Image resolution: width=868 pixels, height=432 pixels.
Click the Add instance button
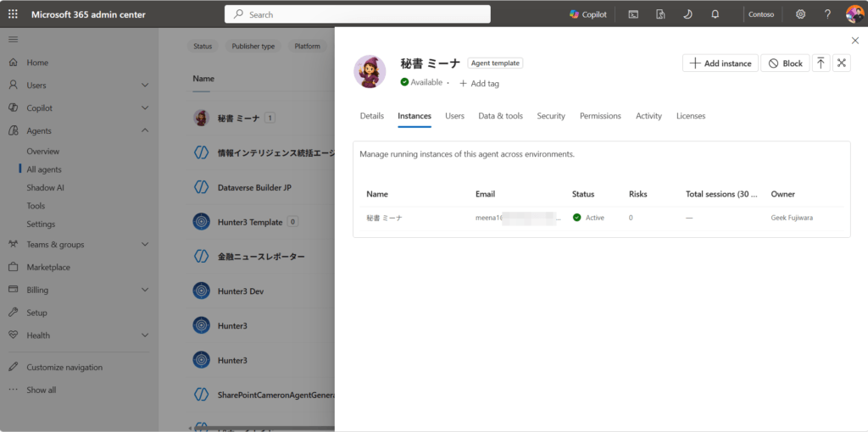pyautogui.click(x=721, y=63)
